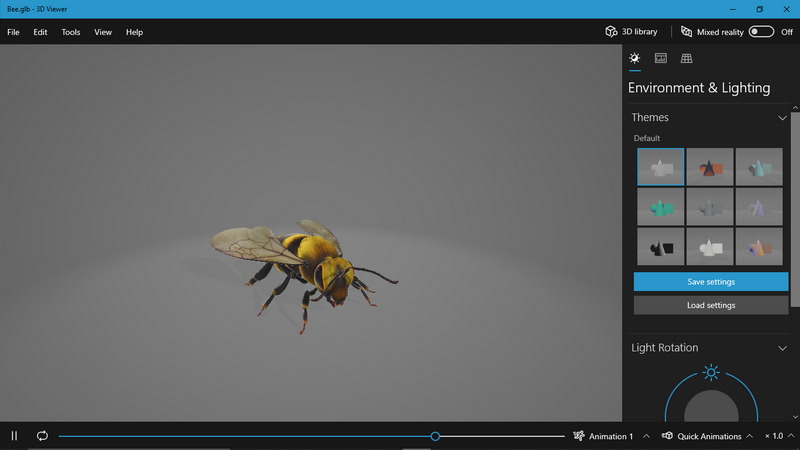This screenshot has height=450, width=800.
Task: Toggle animation loop button
Action: pos(42,436)
